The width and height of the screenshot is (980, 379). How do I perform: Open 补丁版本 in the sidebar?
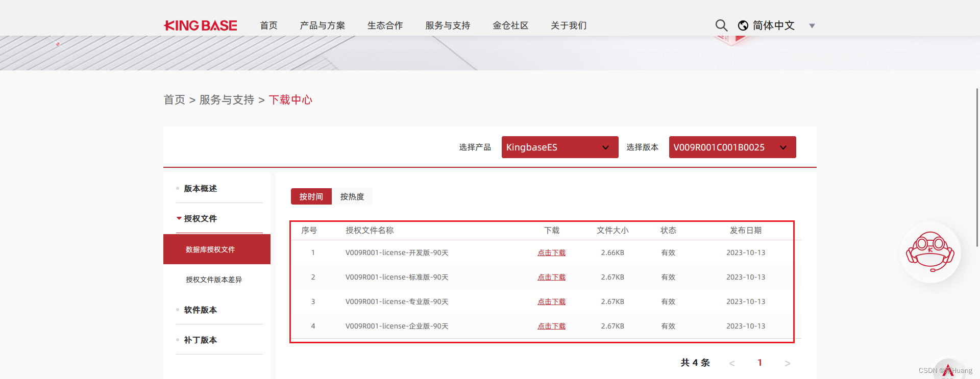coord(200,340)
